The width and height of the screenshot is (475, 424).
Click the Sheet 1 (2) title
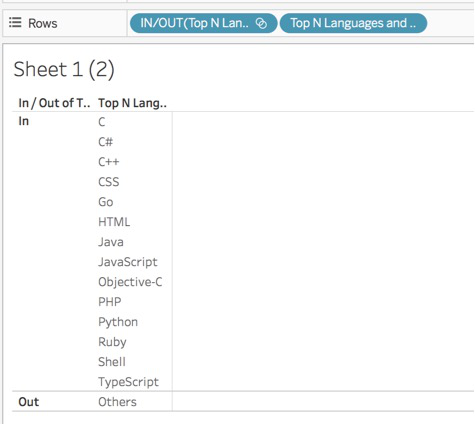click(x=64, y=69)
